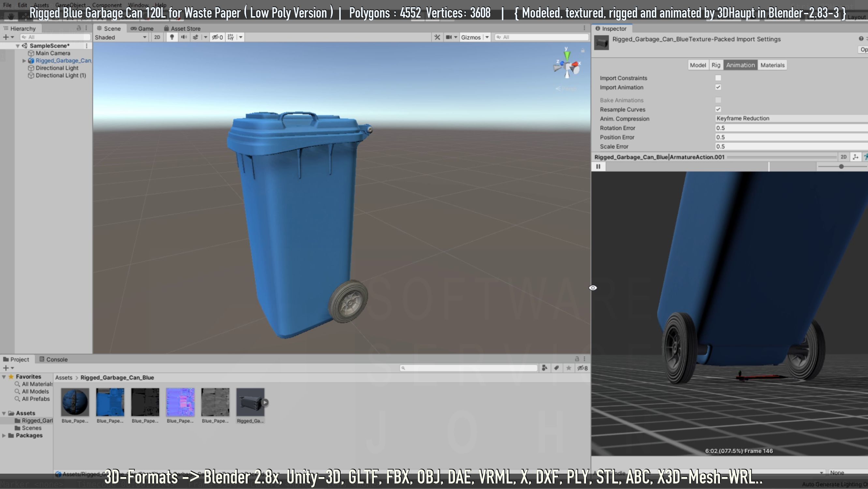Screen dimensions: 868x489
Task: Open Scene view panel options menu
Action: pyautogui.click(x=585, y=28)
